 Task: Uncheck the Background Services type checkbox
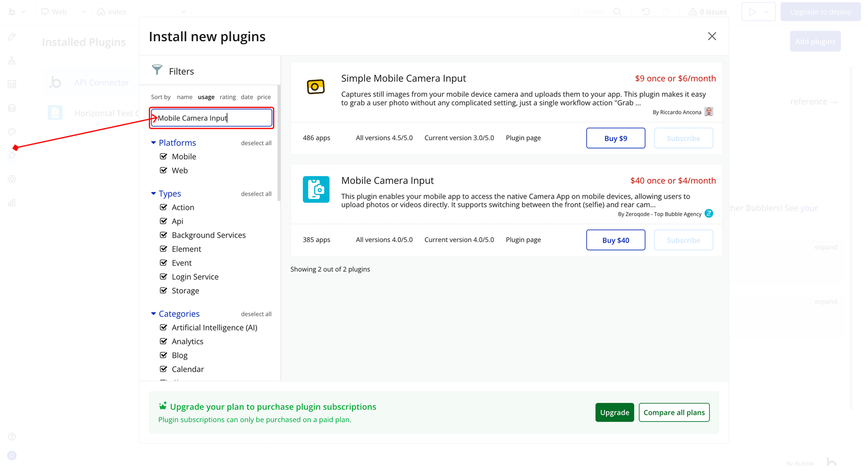[164, 235]
